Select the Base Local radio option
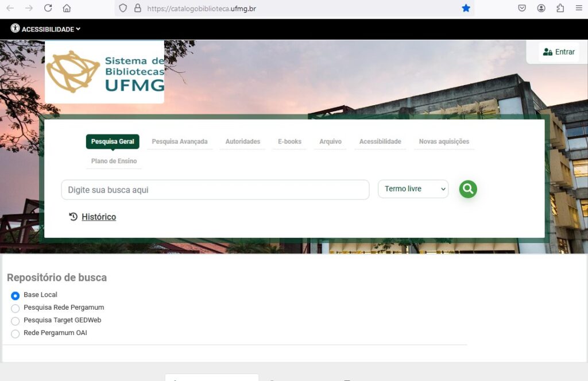This screenshot has height=381, width=588. (16, 295)
